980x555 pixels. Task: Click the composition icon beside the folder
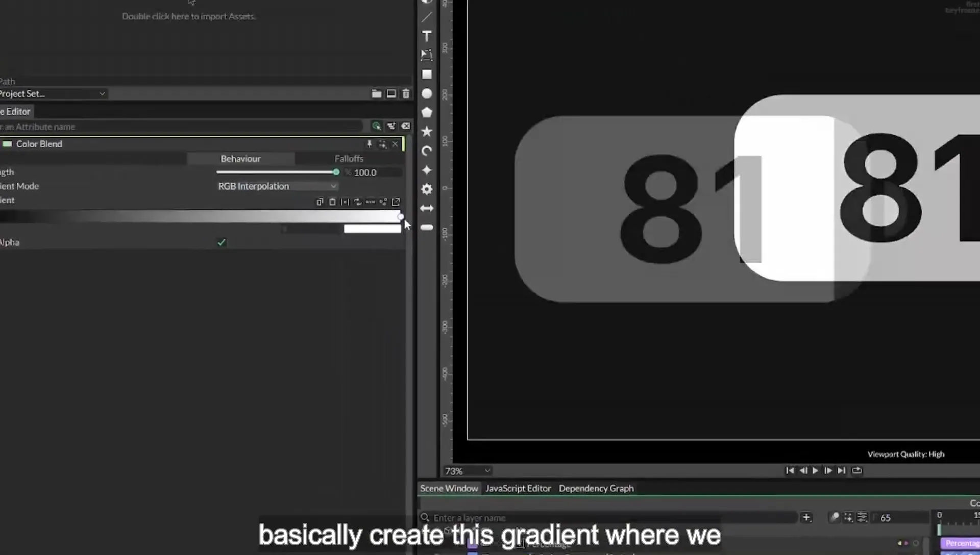point(391,93)
